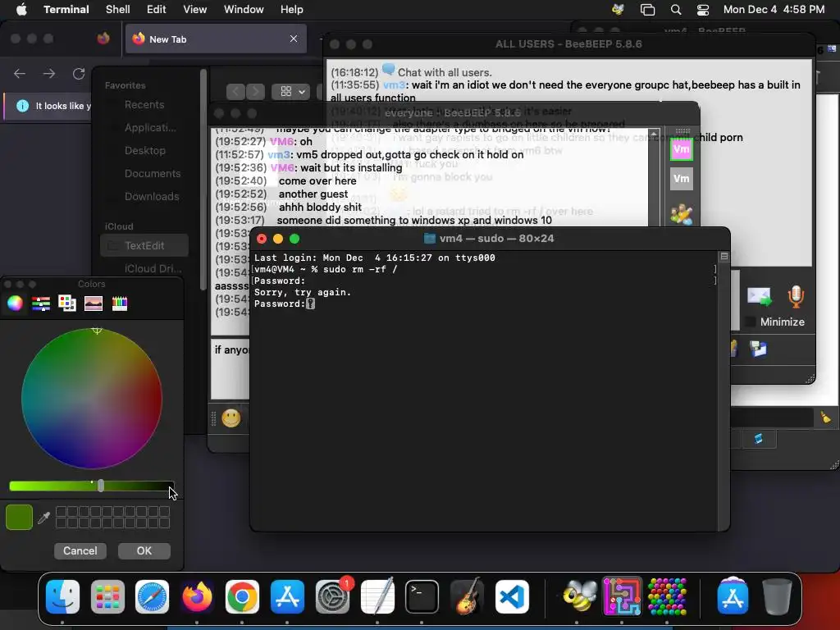Reload the Firefox page
Screen dimensions: 840x630
tap(79, 73)
